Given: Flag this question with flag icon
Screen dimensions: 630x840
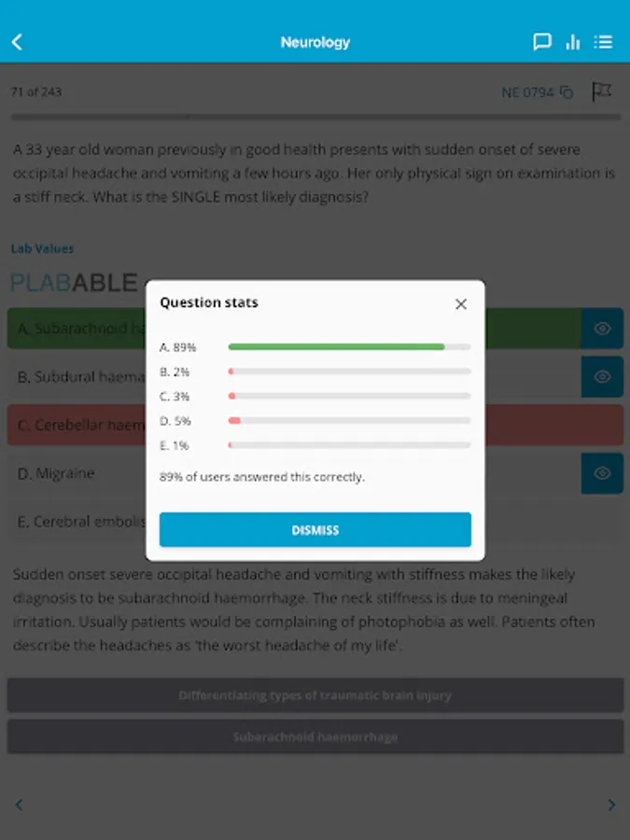Looking at the screenshot, I should tap(602, 91).
